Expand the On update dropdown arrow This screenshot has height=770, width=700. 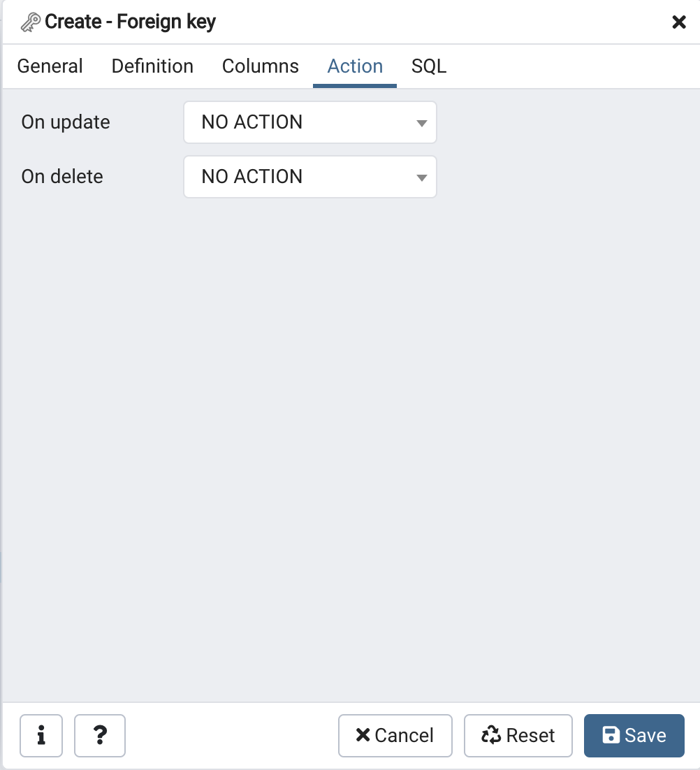[421, 123]
